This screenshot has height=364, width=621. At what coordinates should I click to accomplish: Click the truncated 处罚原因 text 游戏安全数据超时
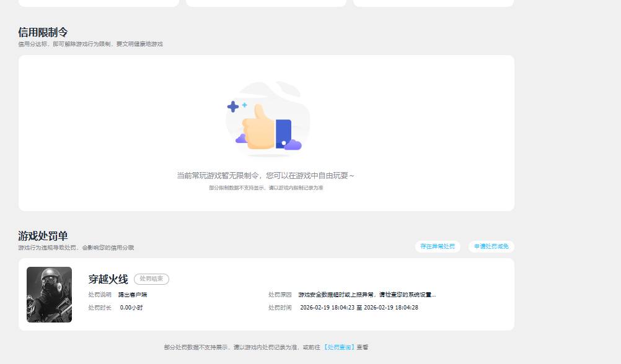(367, 295)
